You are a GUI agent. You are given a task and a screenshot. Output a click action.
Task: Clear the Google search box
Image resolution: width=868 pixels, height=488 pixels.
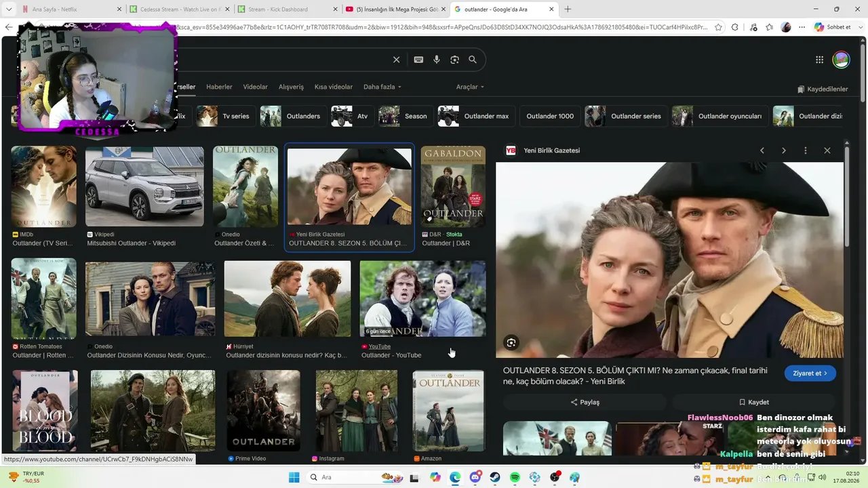tap(397, 60)
